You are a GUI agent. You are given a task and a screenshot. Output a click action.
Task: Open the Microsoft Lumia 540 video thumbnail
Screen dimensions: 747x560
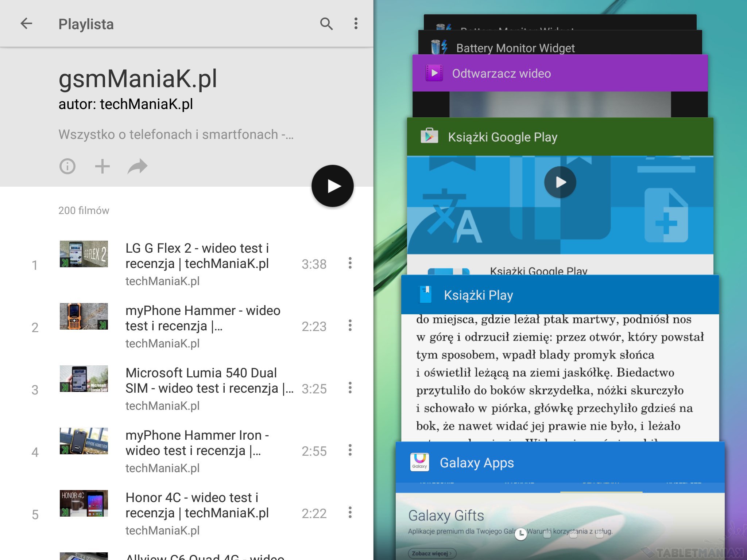[x=84, y=379]
